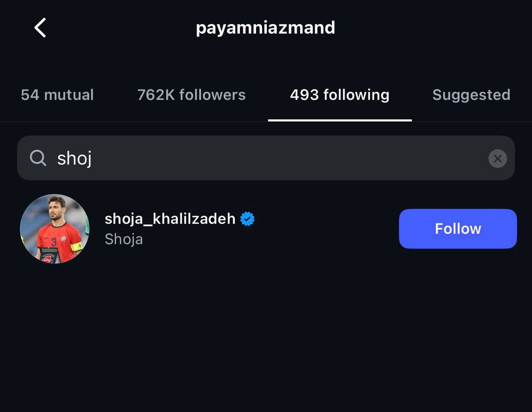Image resolution: width=532 pixels, height=412 pixels.
Task: Click the yellow armband in the profile photo
Action: (76, 247)
